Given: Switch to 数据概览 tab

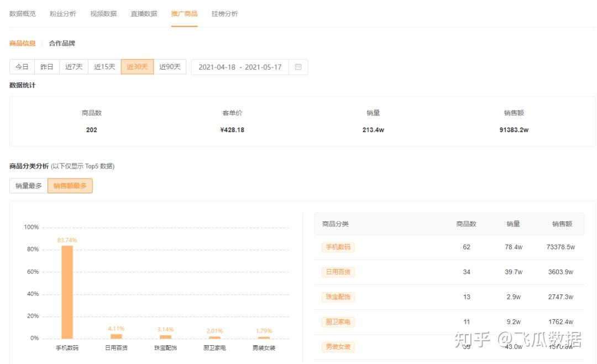Looking at the screenshot, I should [x=23, y=14].
